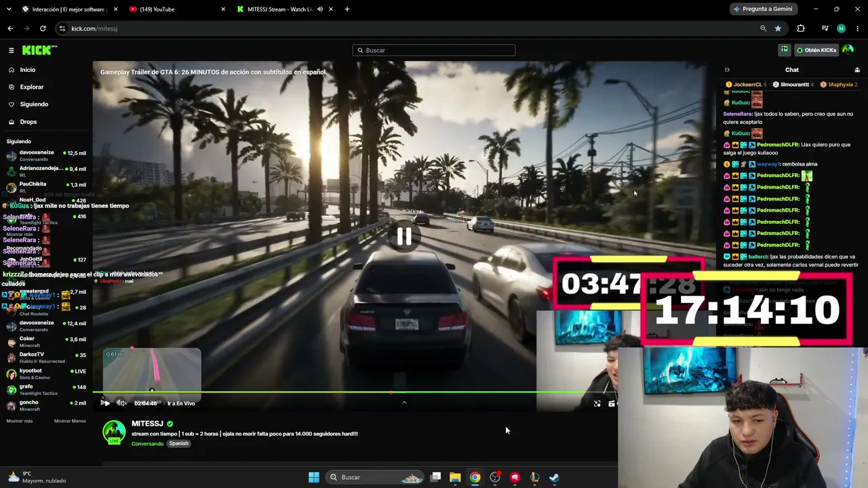This screenshot has height=488, width=868.
Task: Go to the Kick home logo
Action: 39,50
